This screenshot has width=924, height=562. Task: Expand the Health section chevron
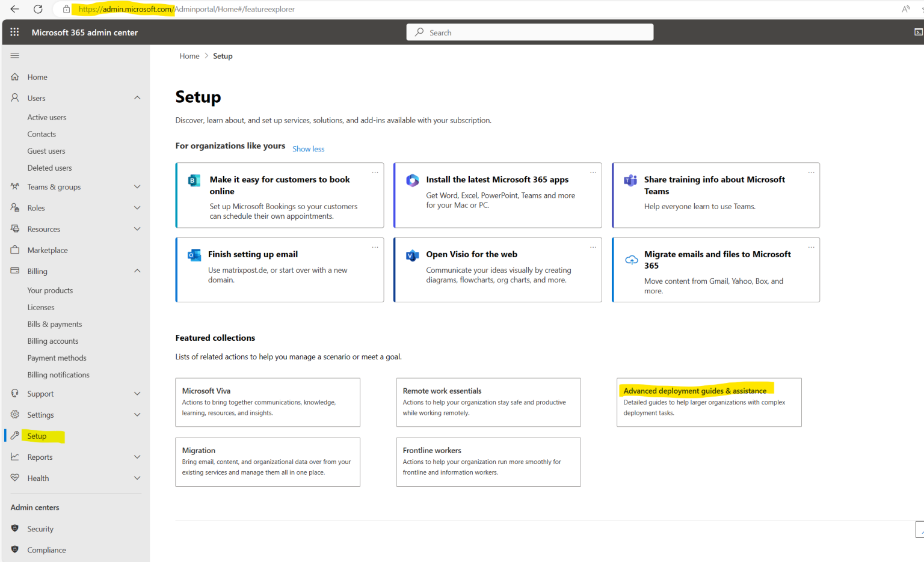[x=137, y=478]
